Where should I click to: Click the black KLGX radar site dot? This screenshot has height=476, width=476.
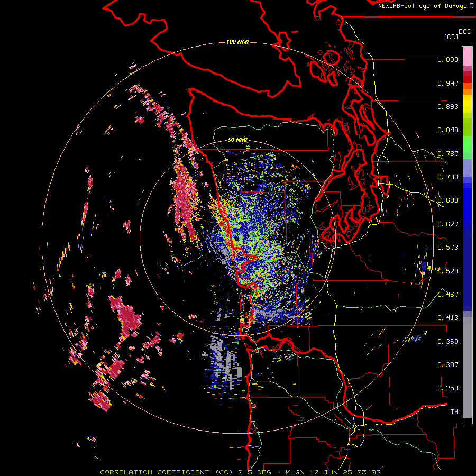[x=236, y=239]
